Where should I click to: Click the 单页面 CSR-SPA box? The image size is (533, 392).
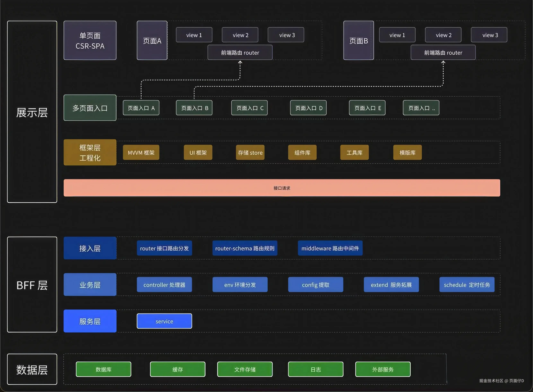pyautogui.click(x=90, y=40)
